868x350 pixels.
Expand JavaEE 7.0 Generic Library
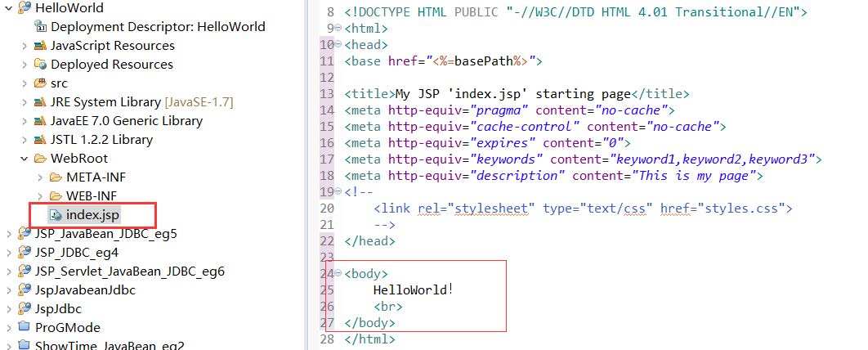[25, 121]
